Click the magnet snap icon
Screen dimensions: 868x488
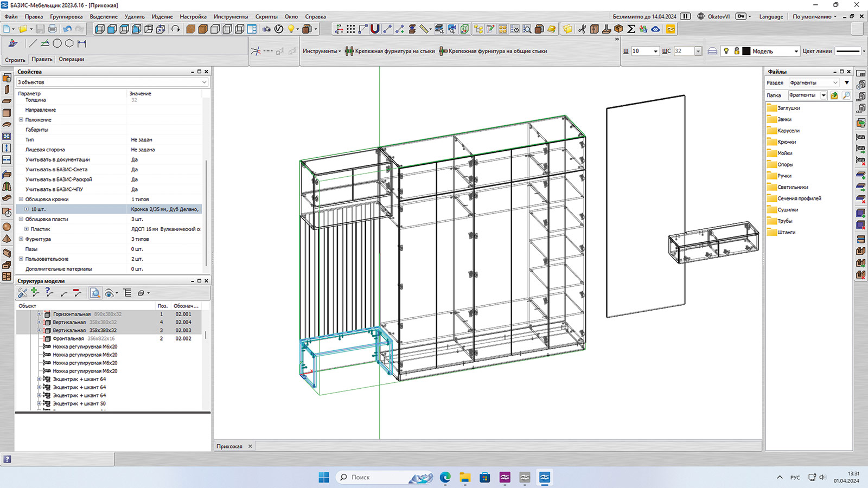(x=375, y=29)
